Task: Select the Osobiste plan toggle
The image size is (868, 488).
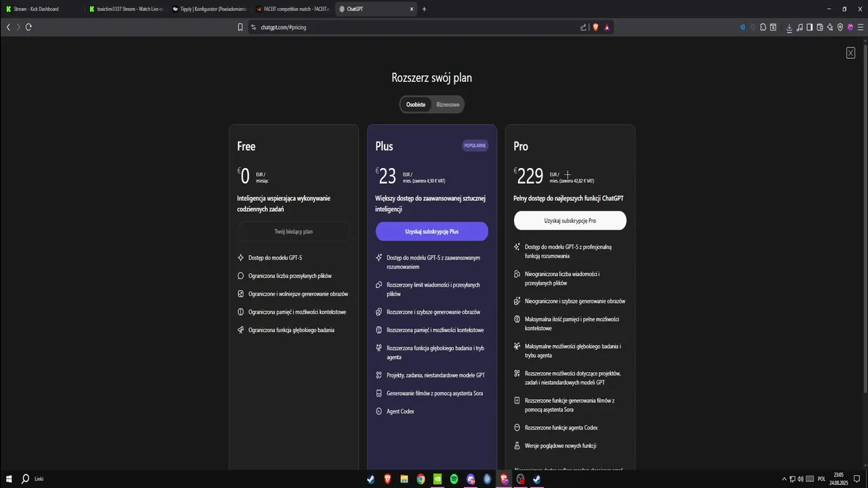Action: click(416, 104)
